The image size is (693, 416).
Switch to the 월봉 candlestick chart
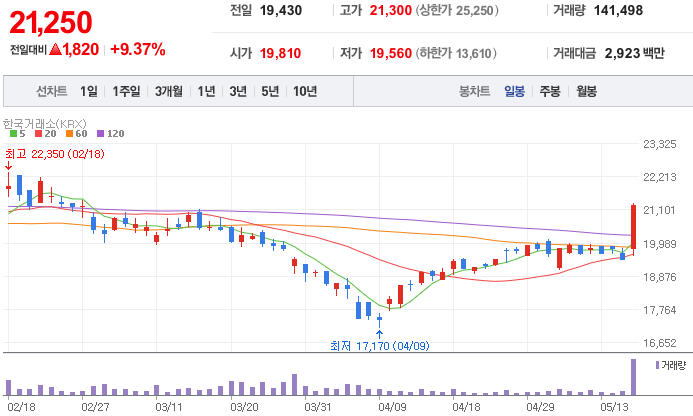586,92
